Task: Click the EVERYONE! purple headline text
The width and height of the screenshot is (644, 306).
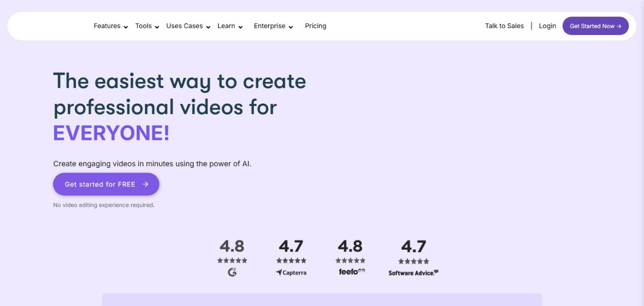Action: (x=111, y=133)
